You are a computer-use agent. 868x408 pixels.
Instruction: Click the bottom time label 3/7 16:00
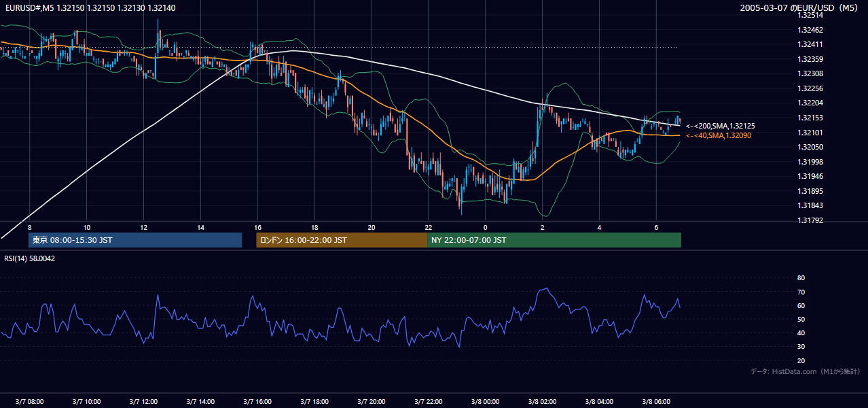tap(257, 402)
